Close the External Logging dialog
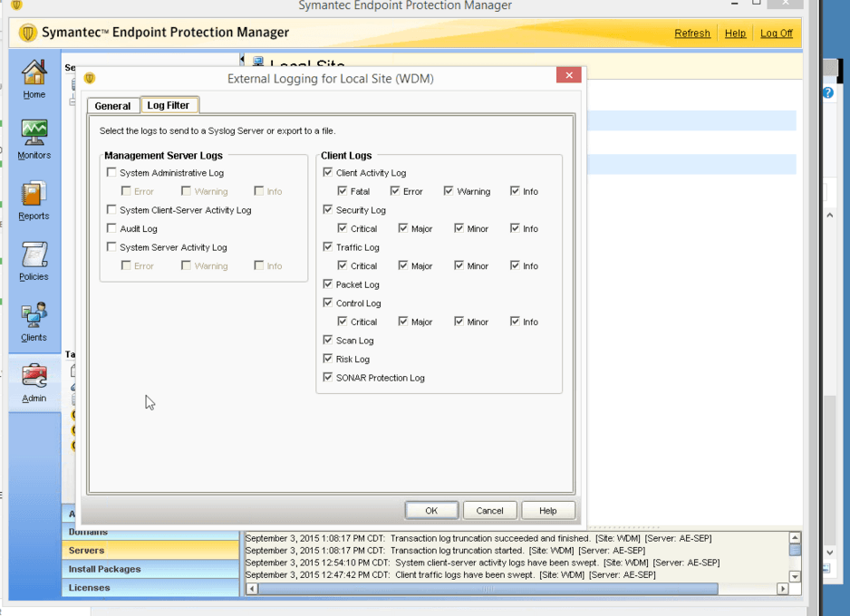This screenshot has height=616, width=850. click(x=569, y=75)
